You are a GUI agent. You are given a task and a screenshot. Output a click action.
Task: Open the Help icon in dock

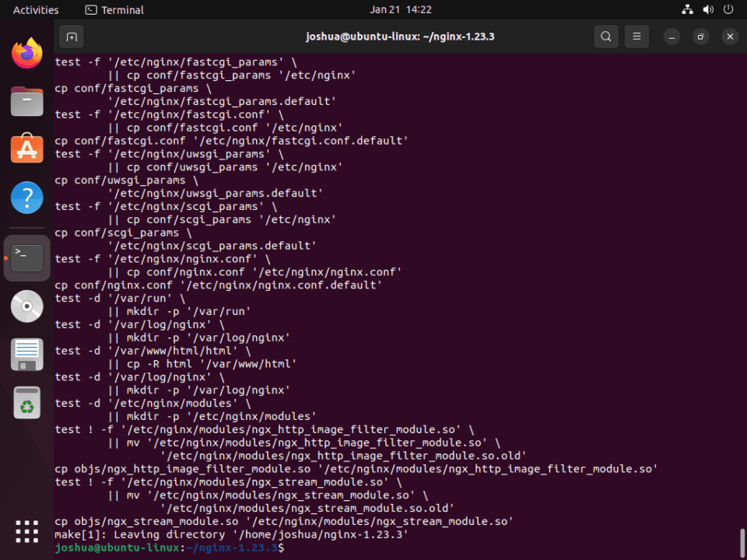pyautogui.click(x=26, y=197)
